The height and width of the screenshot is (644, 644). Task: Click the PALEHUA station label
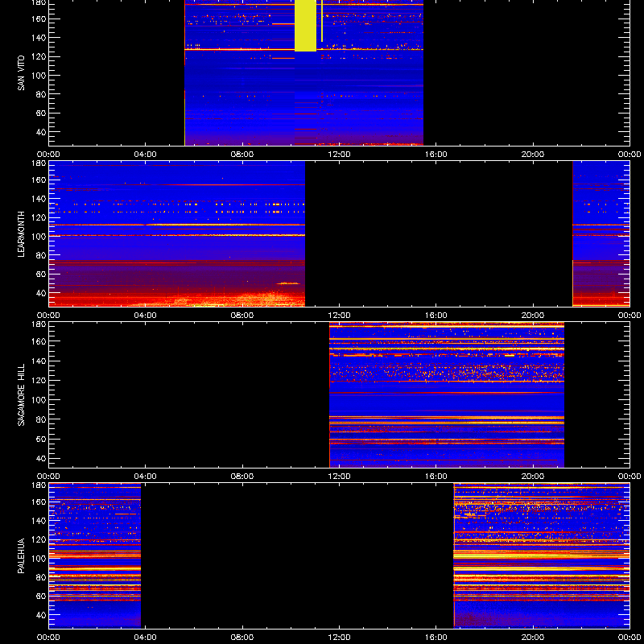tap(22, 555)
